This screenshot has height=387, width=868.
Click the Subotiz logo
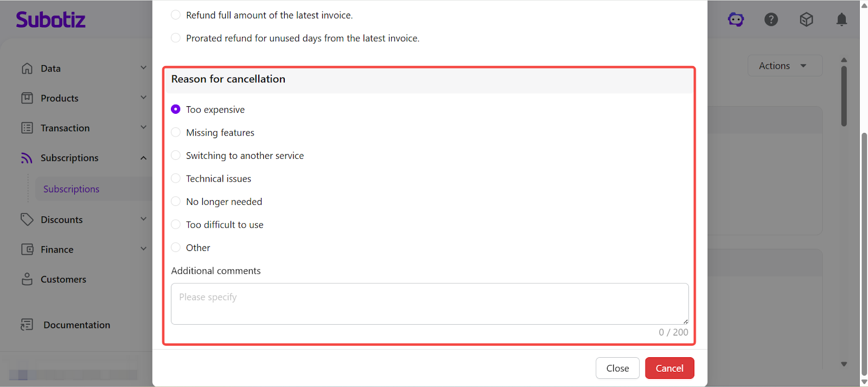50,20
